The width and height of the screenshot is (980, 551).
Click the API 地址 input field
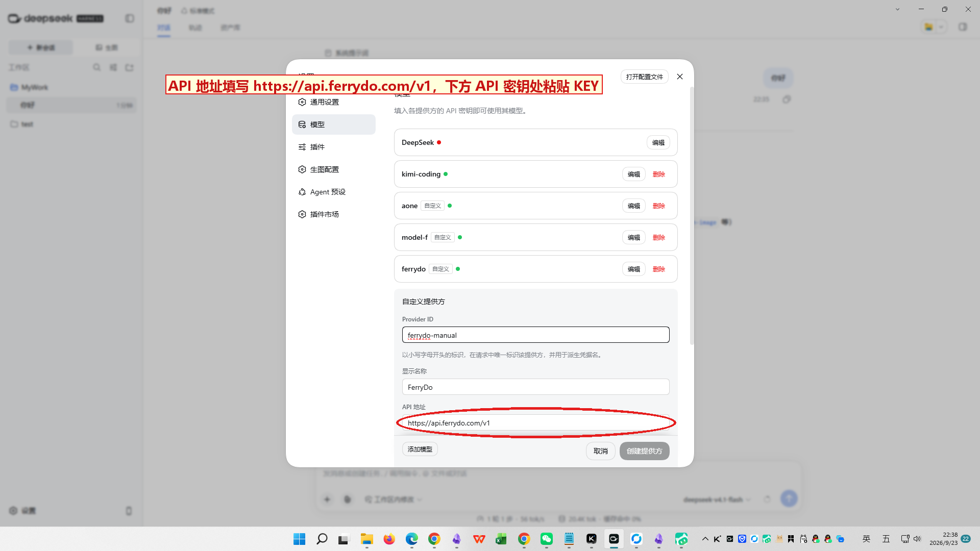(535, 422)
